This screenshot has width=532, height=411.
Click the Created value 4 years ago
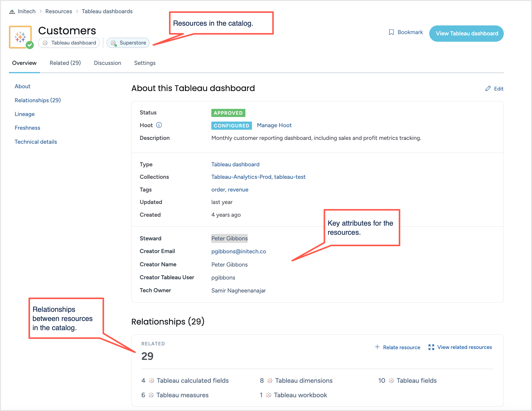[x=226, y=215]
